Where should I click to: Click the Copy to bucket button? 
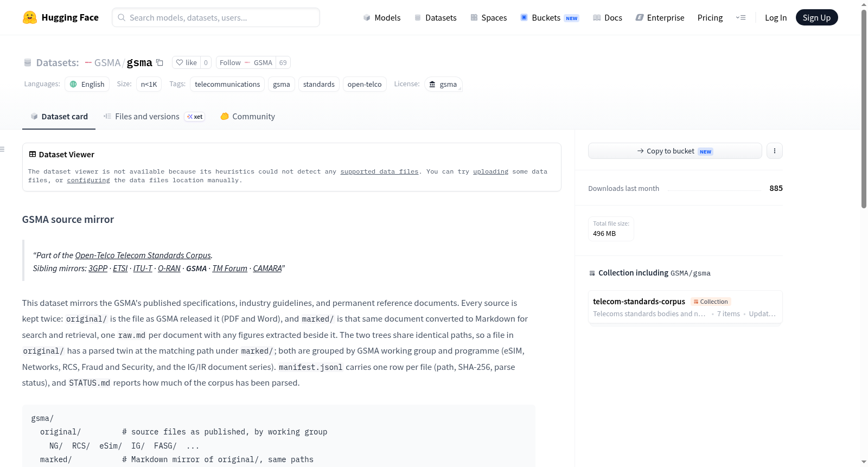(x=675, y=151)
